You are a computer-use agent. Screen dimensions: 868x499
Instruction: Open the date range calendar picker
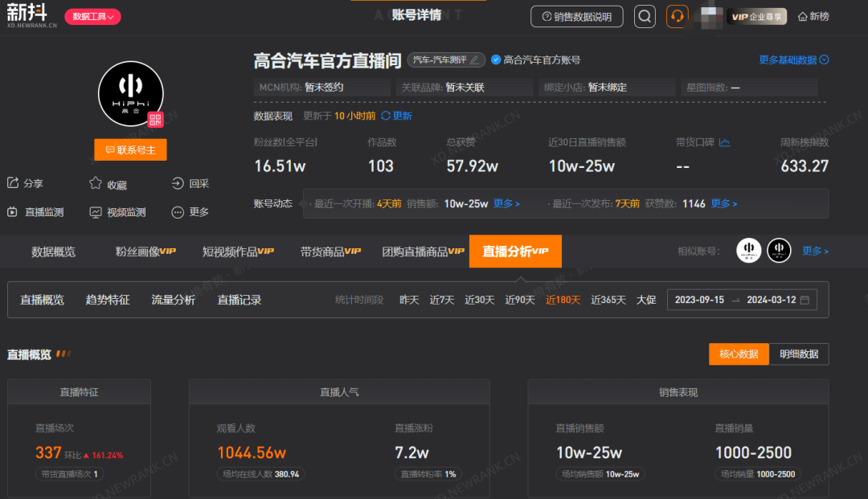[805, 300]
